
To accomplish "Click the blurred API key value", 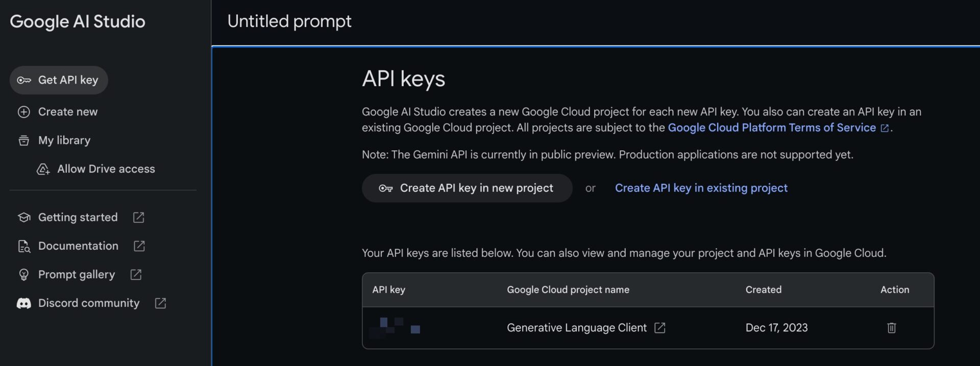I will coord(395,327).
